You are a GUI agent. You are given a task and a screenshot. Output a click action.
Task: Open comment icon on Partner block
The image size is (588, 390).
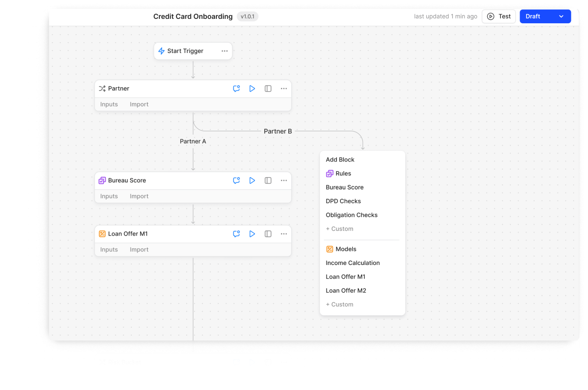point(236,89)
